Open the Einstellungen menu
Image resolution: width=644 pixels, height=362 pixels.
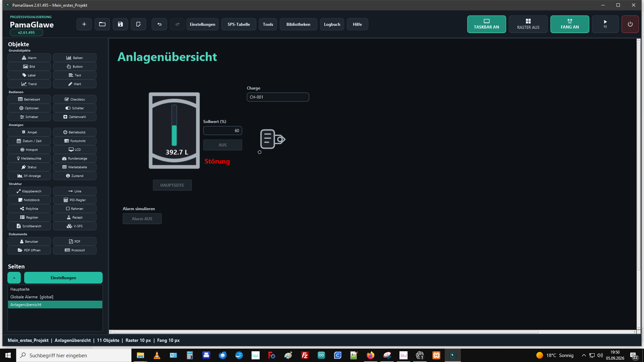tap(203, 24)
